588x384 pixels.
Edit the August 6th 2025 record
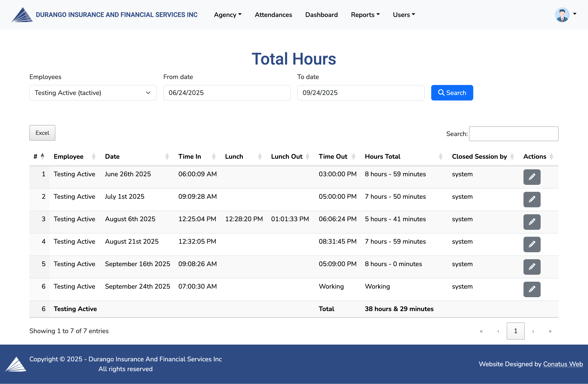pyautogui.click(x=532, y=222)
